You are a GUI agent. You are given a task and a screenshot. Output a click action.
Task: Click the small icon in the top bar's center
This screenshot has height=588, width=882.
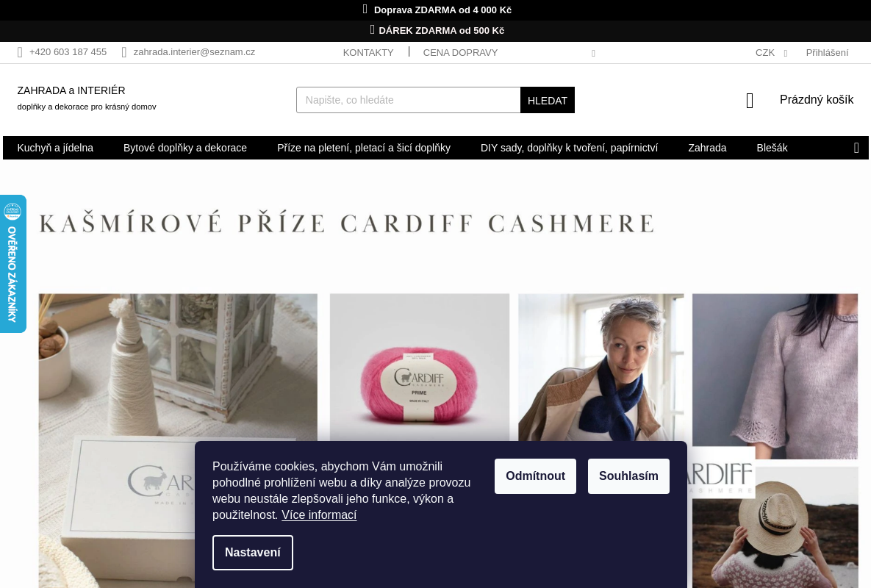click(x=593, y=53)
